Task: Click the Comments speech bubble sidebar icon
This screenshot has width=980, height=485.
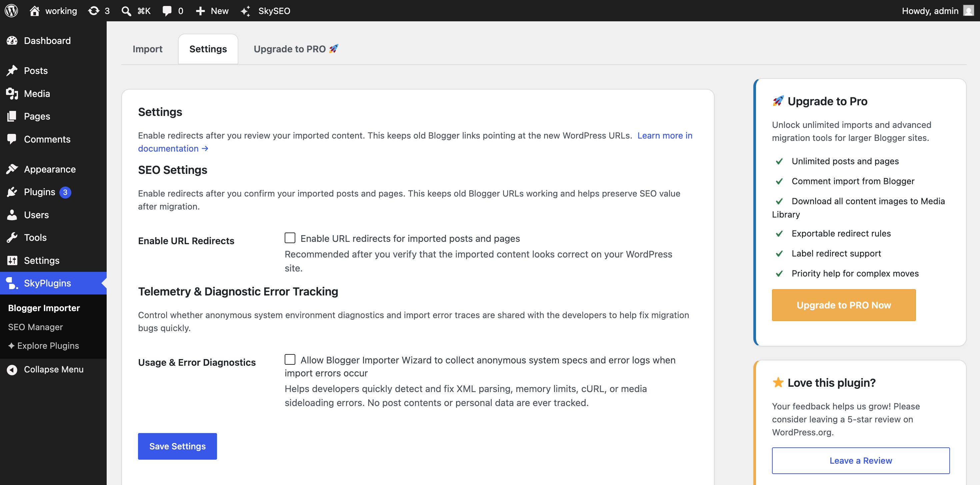Action: (x=12, y=139)
